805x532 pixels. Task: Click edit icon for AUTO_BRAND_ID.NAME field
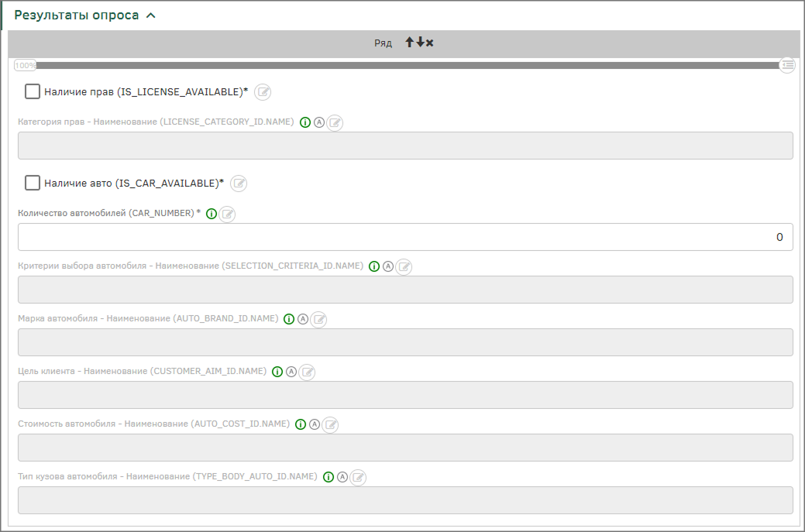[x=319, y=319]
